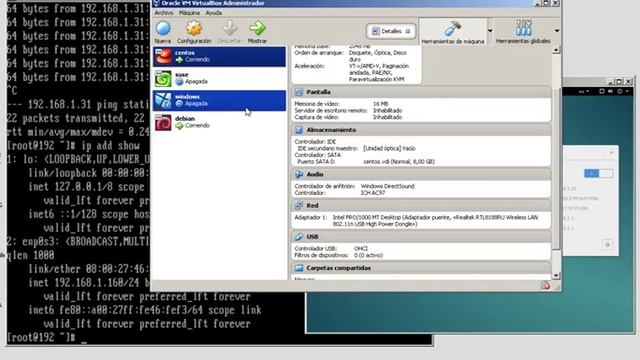Select Herramientas de máquina hammer icon
Screen dimensions: 640x360
click(452, 29)
